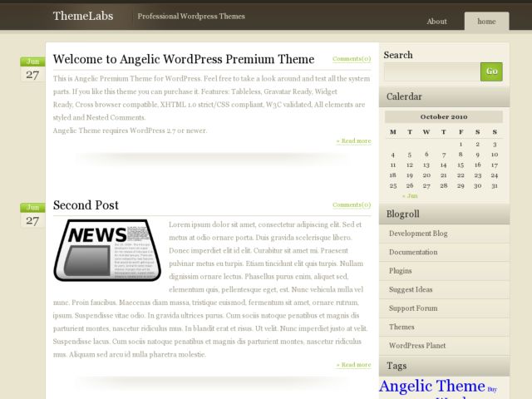Visit the Support Forum link
The height and width of the screenshot is (399, 532).
pyautogui.click(x=413, y=308)
